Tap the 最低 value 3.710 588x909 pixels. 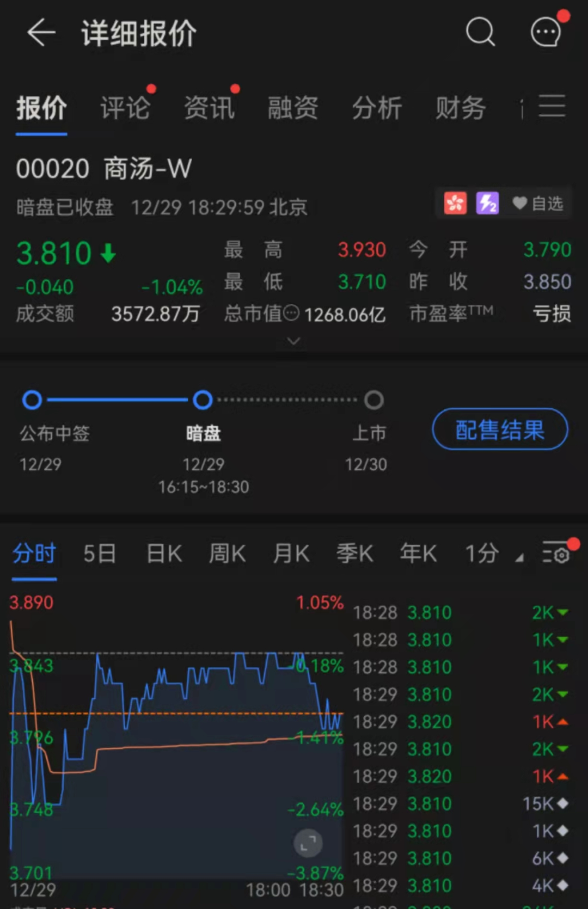[x=362, y=282]
